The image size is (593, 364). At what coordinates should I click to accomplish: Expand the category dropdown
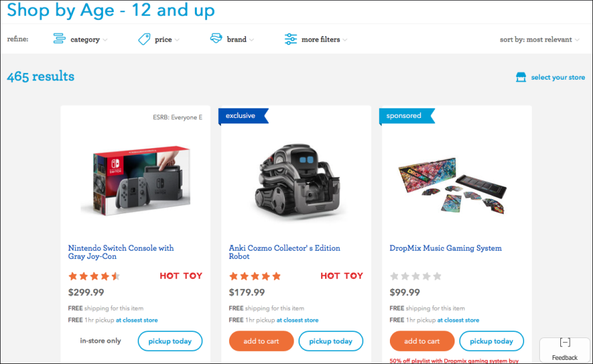click(x=89, y=40)
